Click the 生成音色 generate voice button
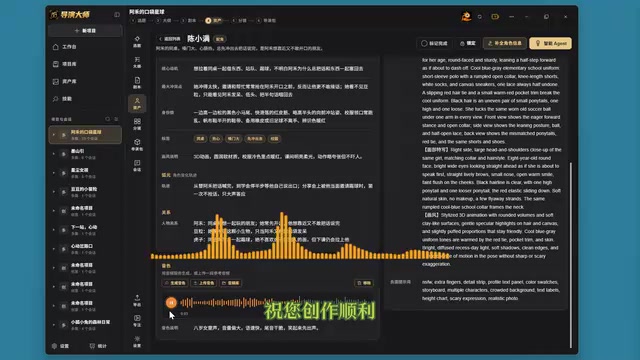Viewport: 640px width, 360px height. click(x=175, y=283)
